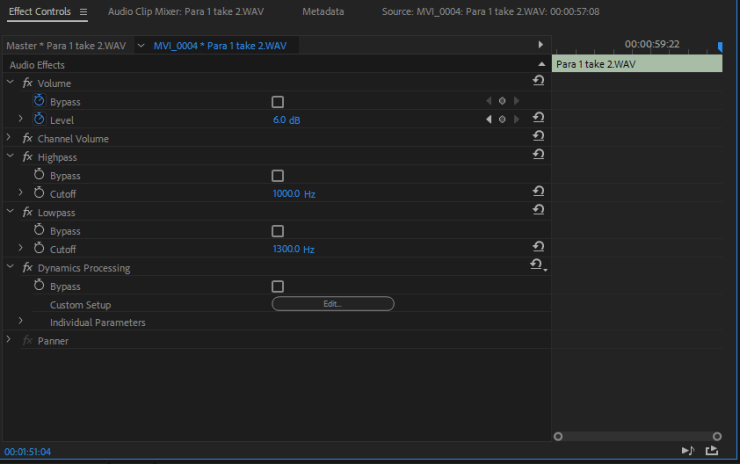Collapse the Lowpass effect
The image size is (740, 464).
pos(10,211)
